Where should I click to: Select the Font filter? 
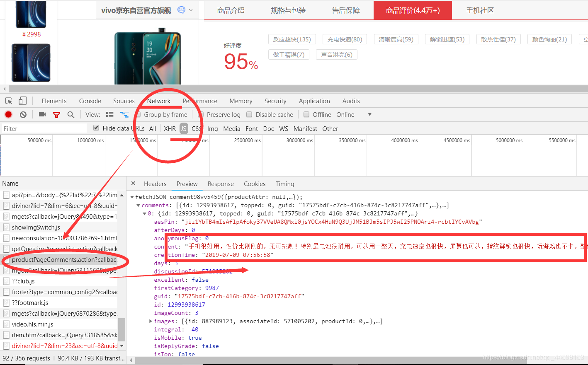click(x=252, y=129)
